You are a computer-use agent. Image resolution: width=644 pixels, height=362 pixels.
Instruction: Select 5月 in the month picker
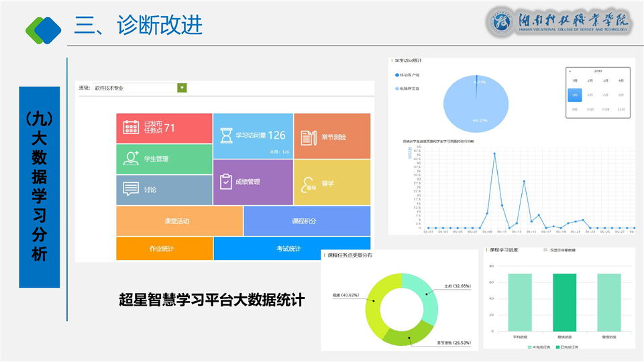point(574,95)
